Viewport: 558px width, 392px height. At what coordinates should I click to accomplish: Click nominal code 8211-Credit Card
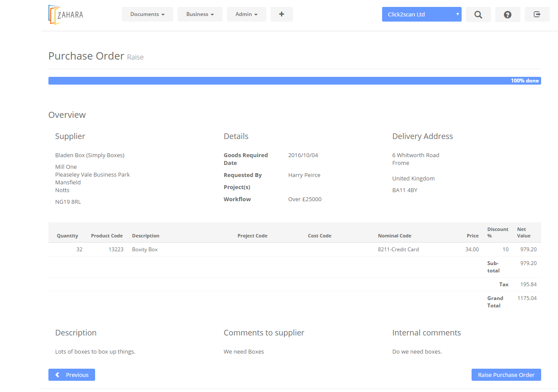coord(398,250)
